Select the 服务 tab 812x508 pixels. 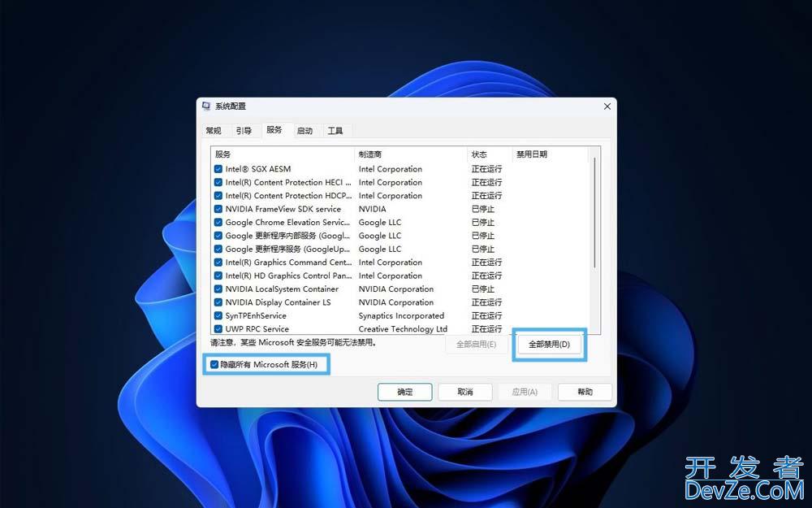click(274, 129)
